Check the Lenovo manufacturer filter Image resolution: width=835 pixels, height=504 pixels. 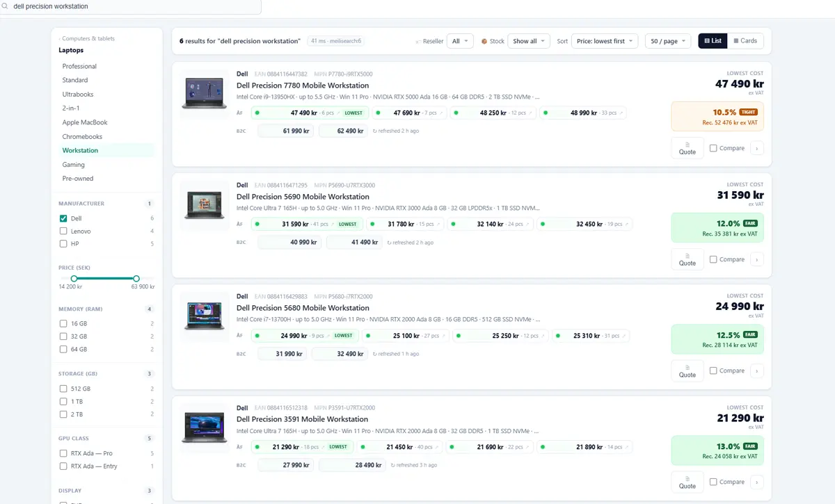point(63,231)
